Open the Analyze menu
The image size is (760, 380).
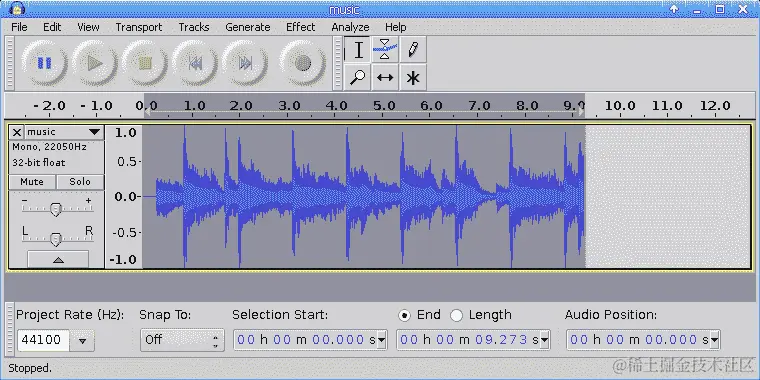[350, 27]
